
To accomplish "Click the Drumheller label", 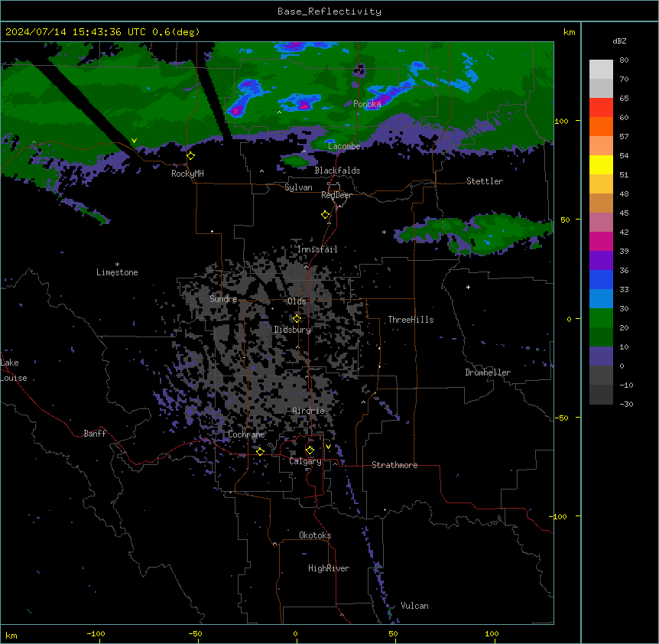I will [x=488, y=372].
